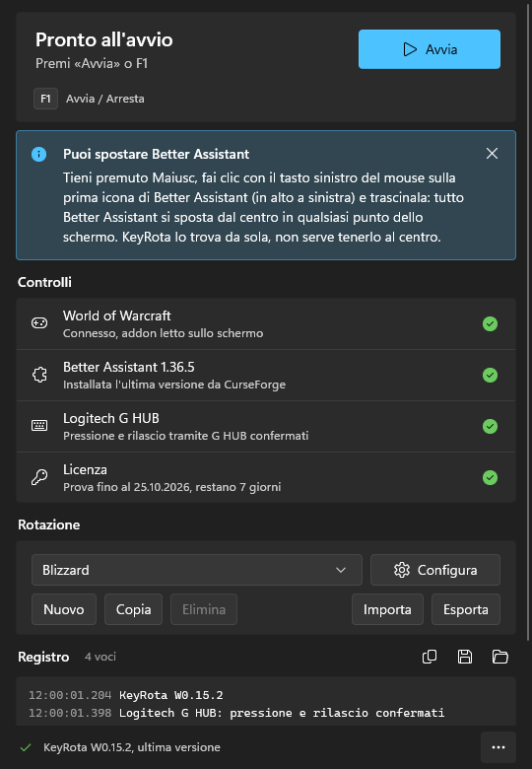Export rotation with Esporta button
Screen dimensions: 532x769
(x=466, y=609)
